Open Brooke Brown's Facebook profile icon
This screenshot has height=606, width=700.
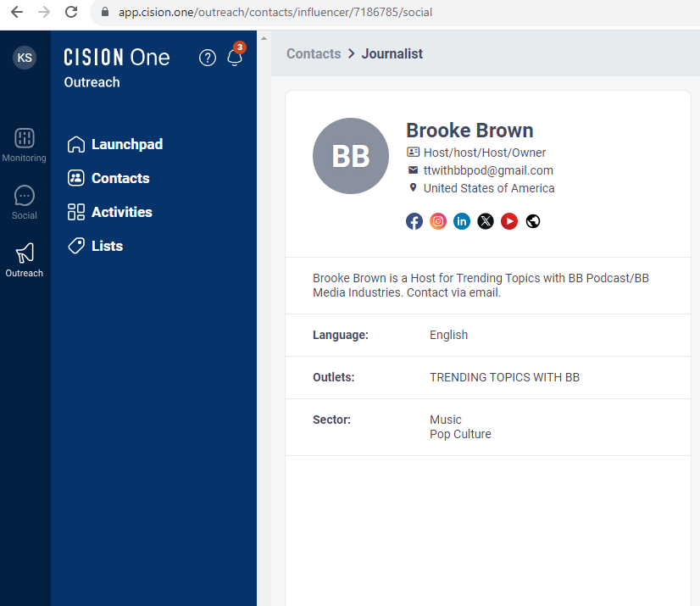[414, 221]
